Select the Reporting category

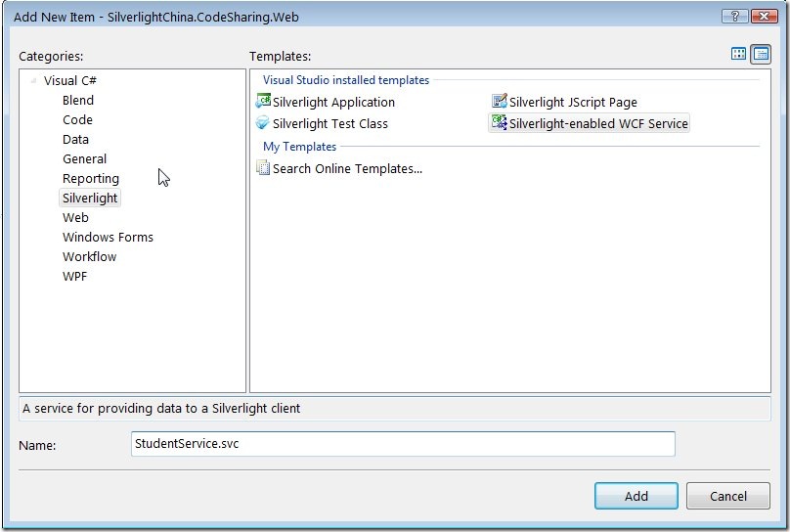tap(91, 179)
